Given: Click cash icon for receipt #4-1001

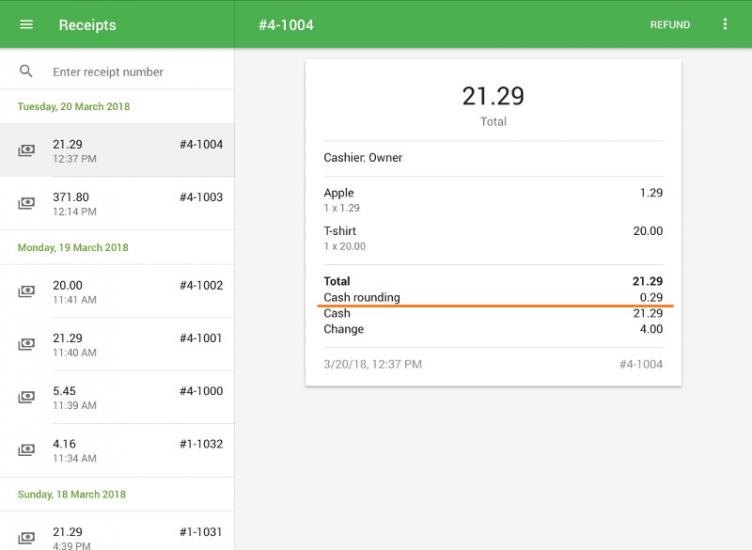Looking at the screenshot, I should [x=26, y=345].
